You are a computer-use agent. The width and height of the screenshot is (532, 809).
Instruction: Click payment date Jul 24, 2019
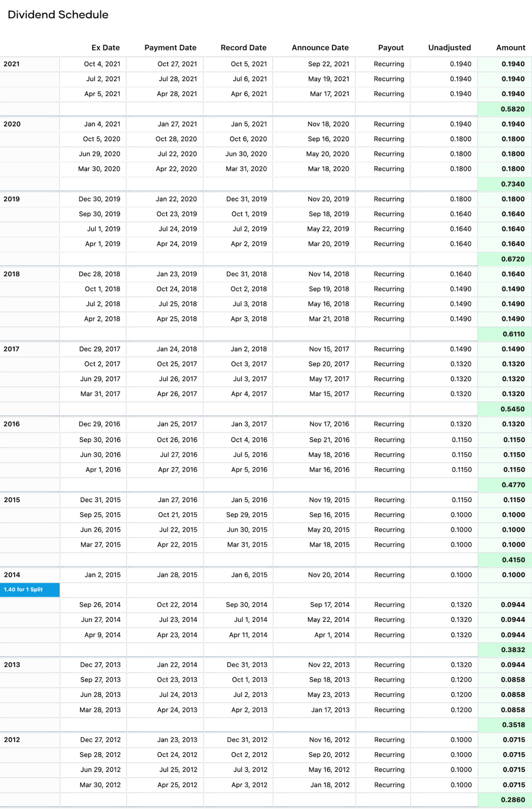178,229
